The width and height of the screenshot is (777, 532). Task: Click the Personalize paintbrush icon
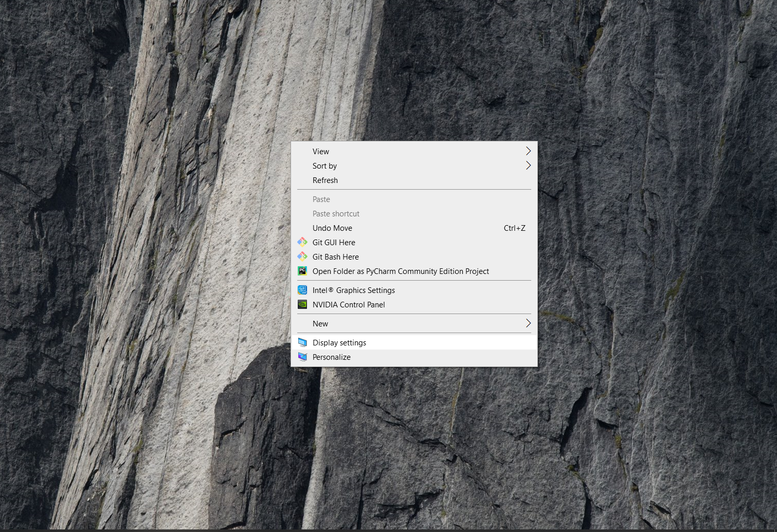click(302, 357)
